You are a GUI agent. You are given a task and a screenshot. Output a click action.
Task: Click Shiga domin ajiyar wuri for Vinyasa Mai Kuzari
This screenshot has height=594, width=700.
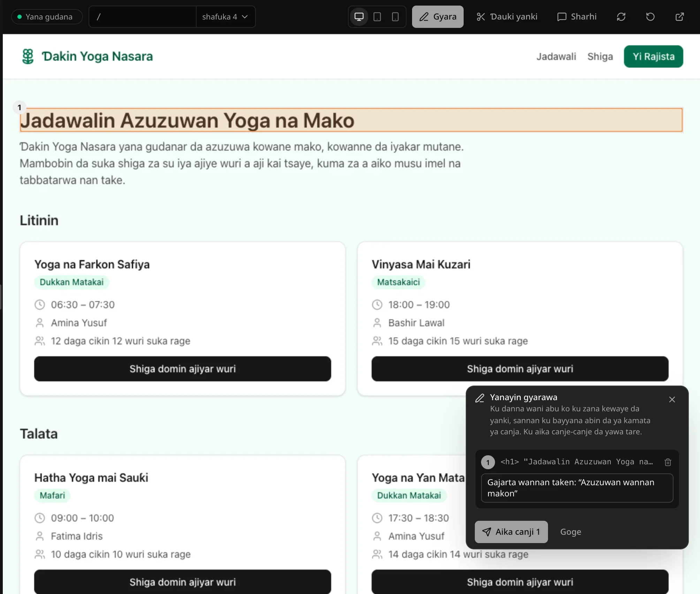pos(520,369)
